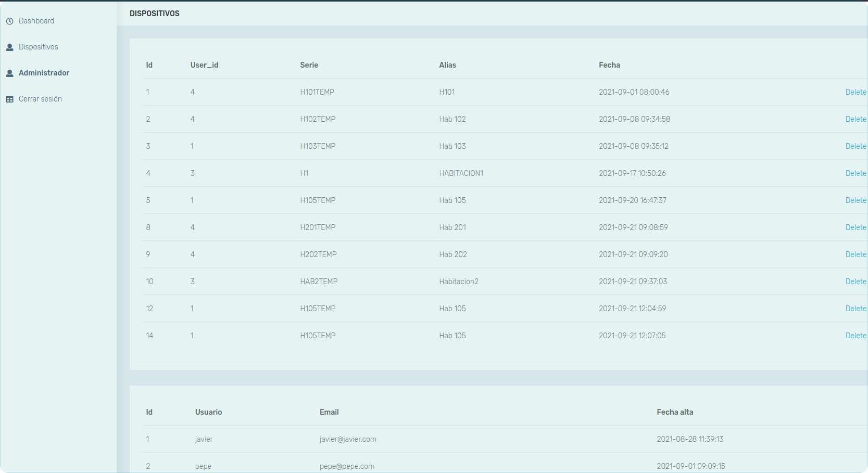Image resolution: width=868 pixels, height=473 pixels.
Task: Open the Dashboard menu item
Action: point(36,21)
